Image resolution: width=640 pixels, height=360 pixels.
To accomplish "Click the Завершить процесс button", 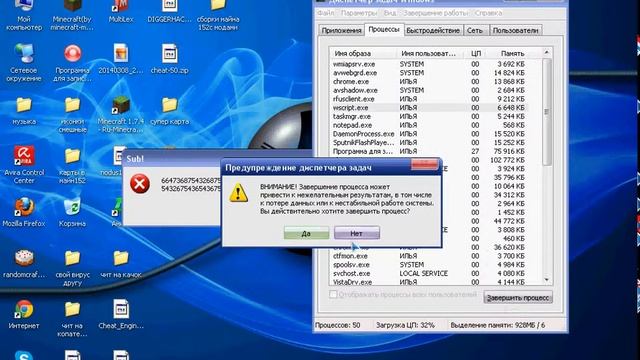I will coord(518,298).
